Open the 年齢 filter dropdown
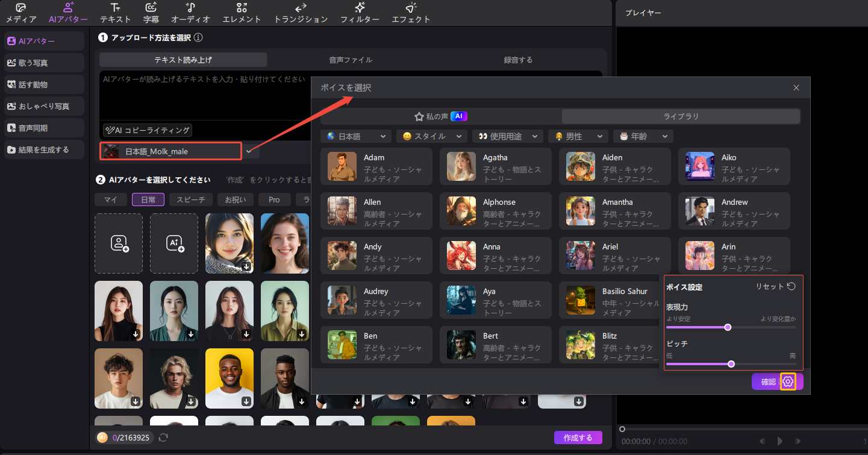 (643, 137)
